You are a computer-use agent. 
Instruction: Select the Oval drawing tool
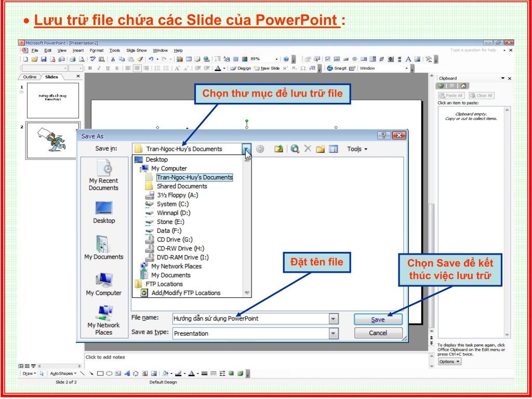click(109, 374)
